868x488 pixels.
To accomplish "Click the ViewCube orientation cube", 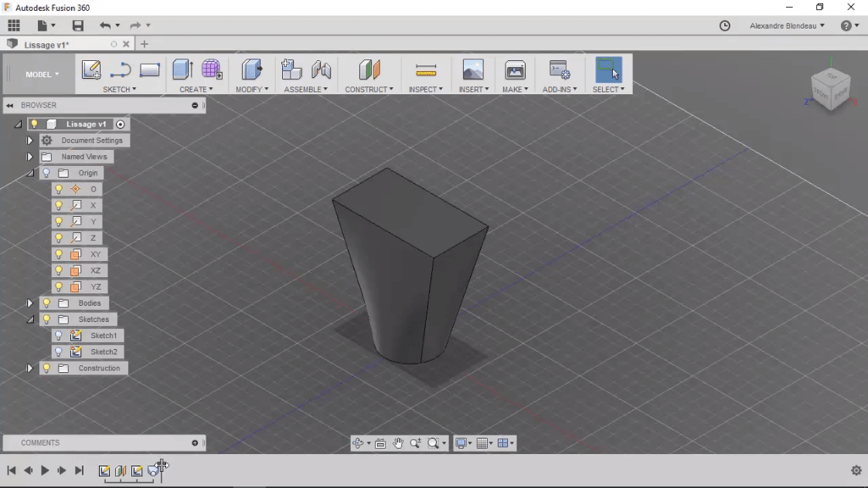I will (x=830, y=91).
